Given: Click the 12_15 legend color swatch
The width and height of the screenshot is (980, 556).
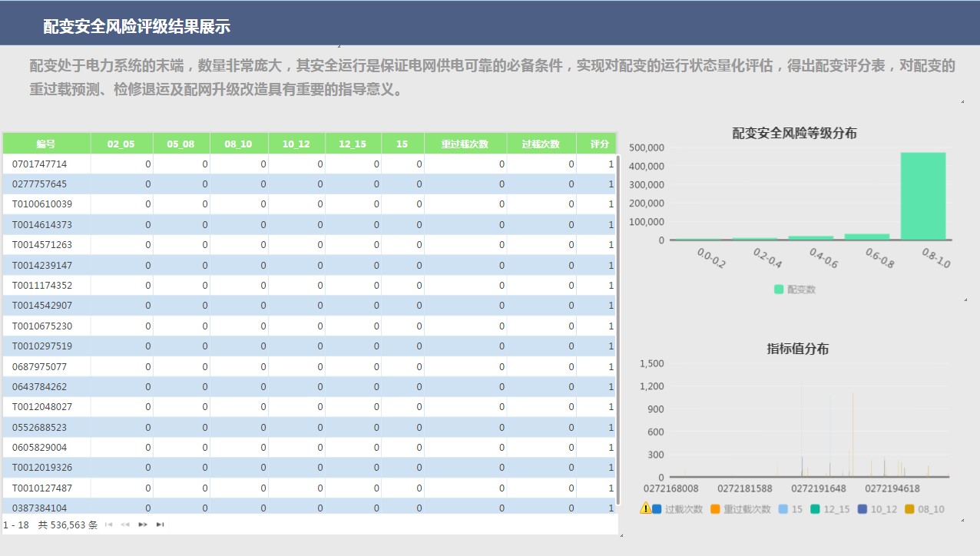Looking at the screenshot, I should pyautogui.click(x=816, y=509).
